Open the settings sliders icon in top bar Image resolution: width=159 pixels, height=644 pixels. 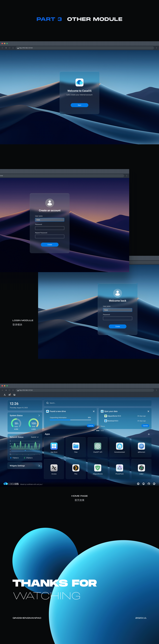coord(10,395)
